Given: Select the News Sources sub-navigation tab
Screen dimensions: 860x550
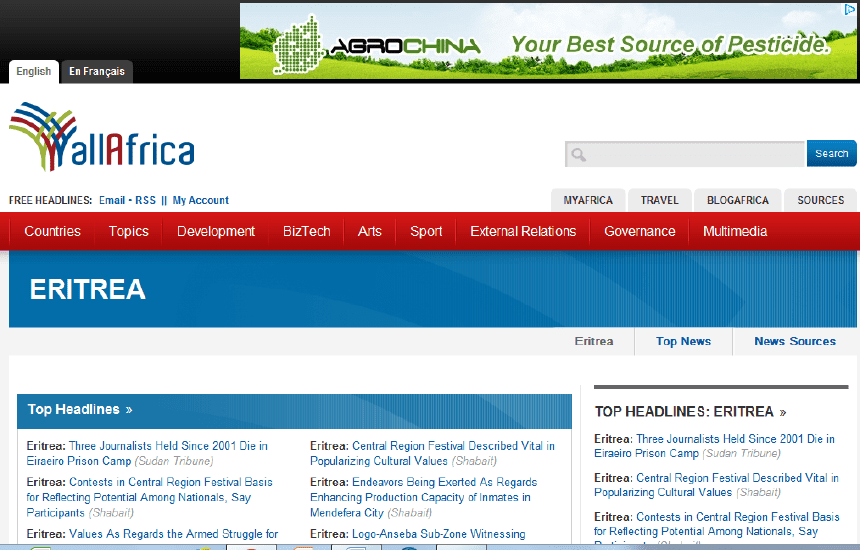Looking at the screenshot, I should (795, 342).
